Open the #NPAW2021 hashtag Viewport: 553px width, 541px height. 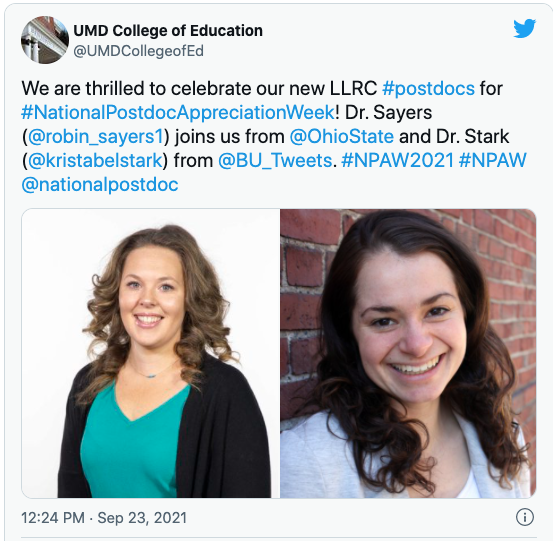[397, 160]
